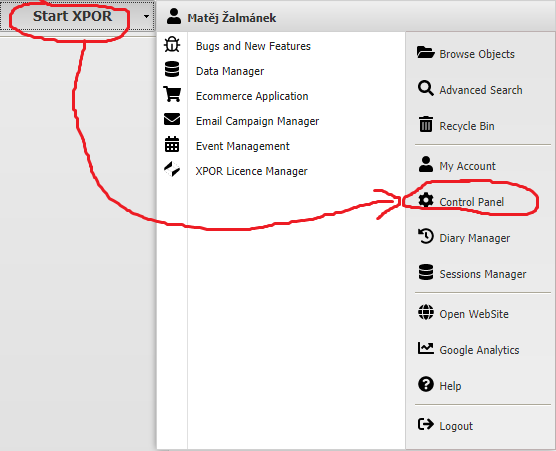Click the chart icon for Google Analytics
Viewport: 556px width, 451px height.
point(426,348)
